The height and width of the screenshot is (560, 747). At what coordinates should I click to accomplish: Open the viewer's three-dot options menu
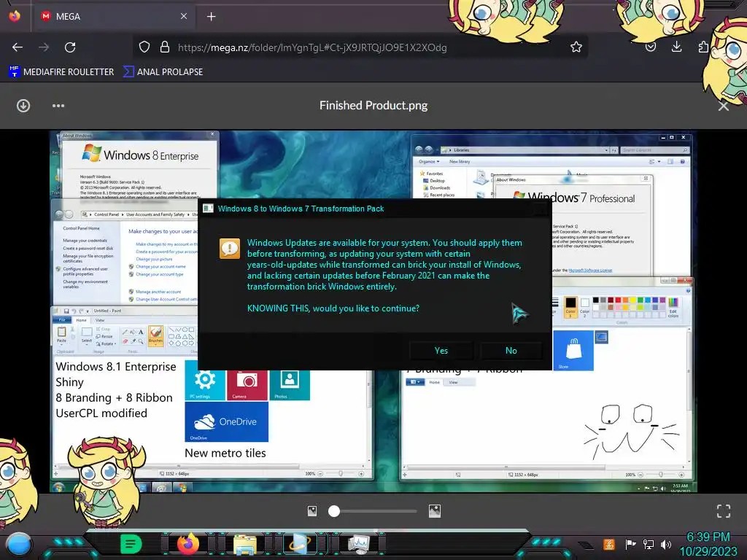coord(58,106)
